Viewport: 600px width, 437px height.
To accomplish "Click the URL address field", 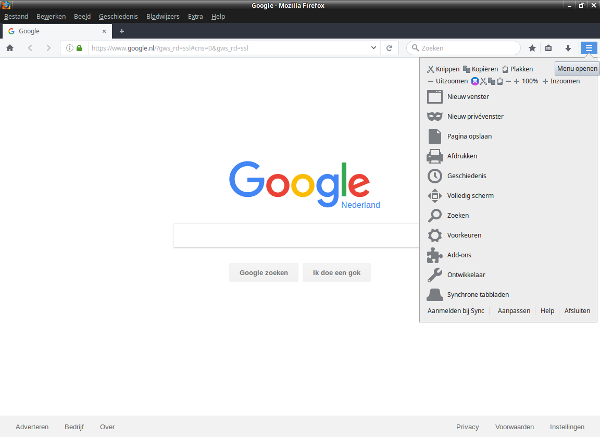I will pos(229,48).
